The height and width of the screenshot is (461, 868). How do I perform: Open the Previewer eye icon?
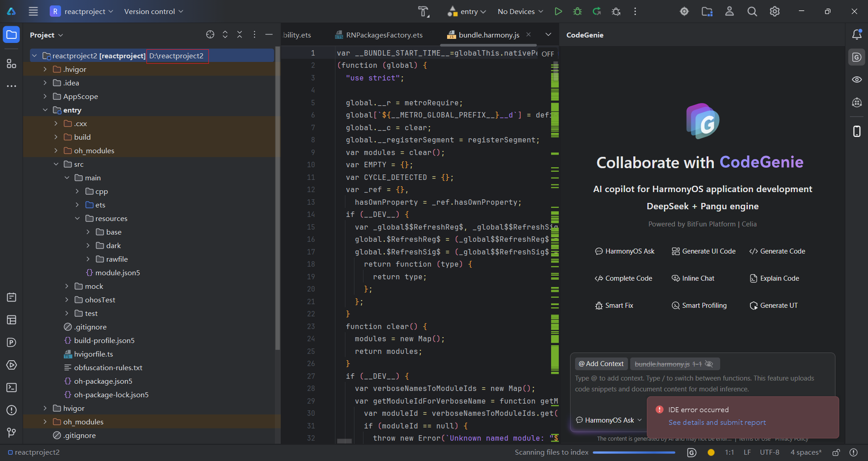pyautogui.click(x=857, y=80)
